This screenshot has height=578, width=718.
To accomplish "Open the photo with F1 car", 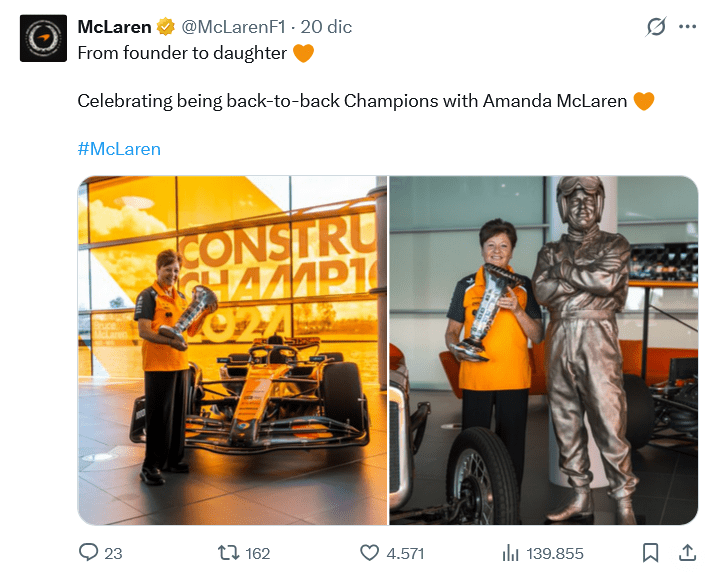I will point(233,350).
